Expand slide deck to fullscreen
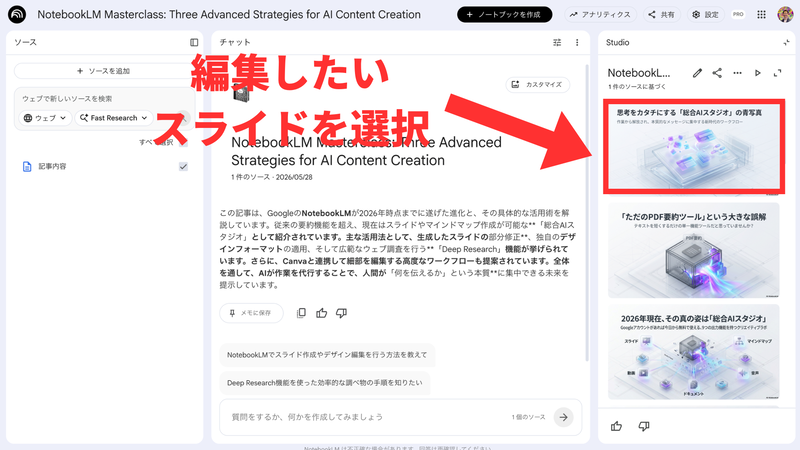The height and width of the screenshot is (450, 800). coord(778,73)
